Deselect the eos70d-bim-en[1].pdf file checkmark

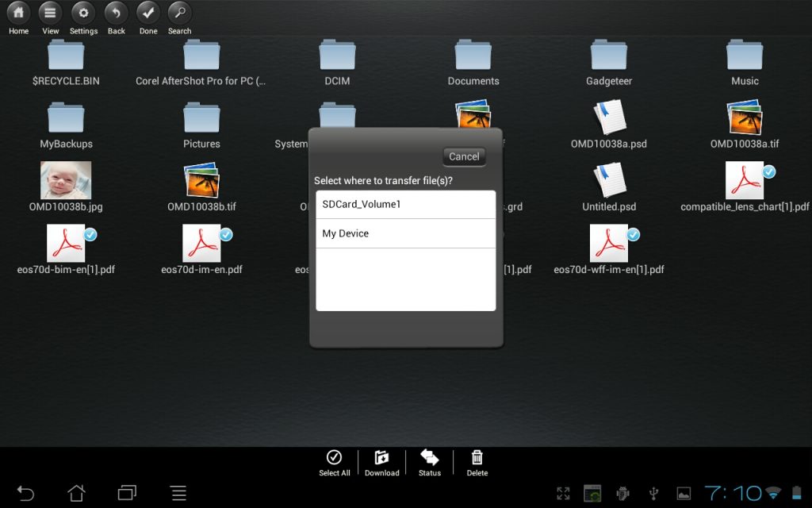tap(90, 234)
